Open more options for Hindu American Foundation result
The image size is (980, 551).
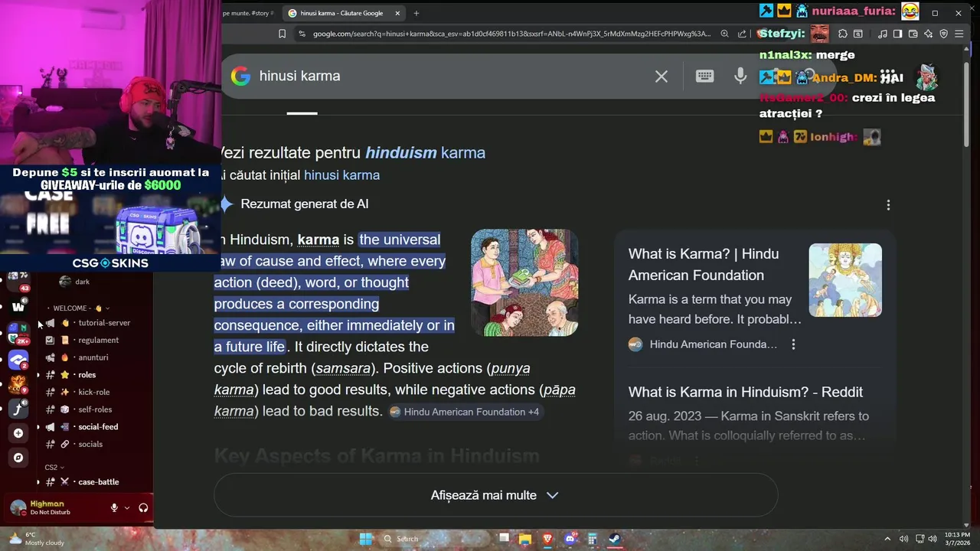[793, 344]
